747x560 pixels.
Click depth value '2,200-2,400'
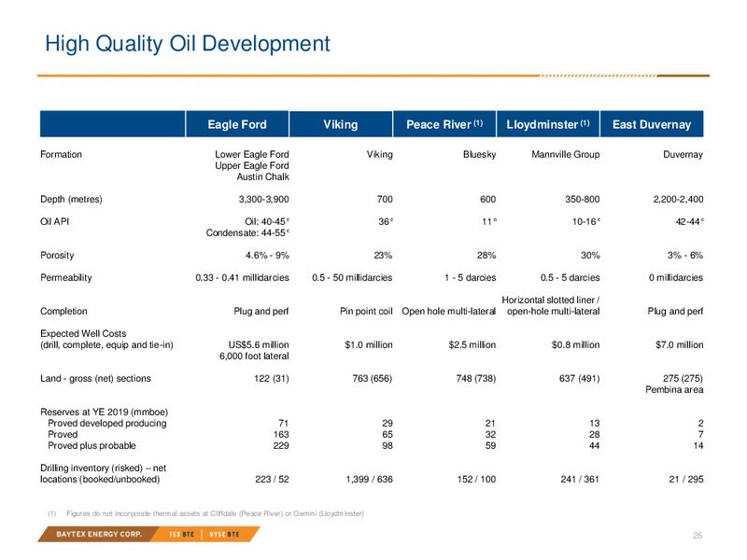coord(678,199)
